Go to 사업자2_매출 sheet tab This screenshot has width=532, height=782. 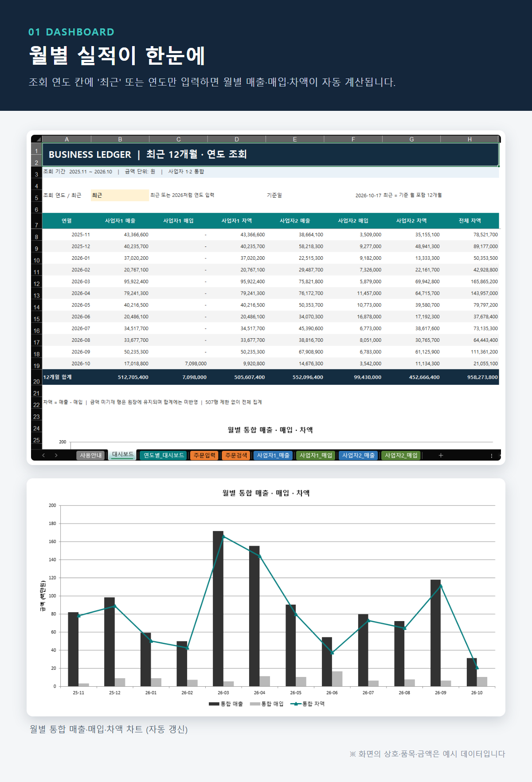coord(358,455)
